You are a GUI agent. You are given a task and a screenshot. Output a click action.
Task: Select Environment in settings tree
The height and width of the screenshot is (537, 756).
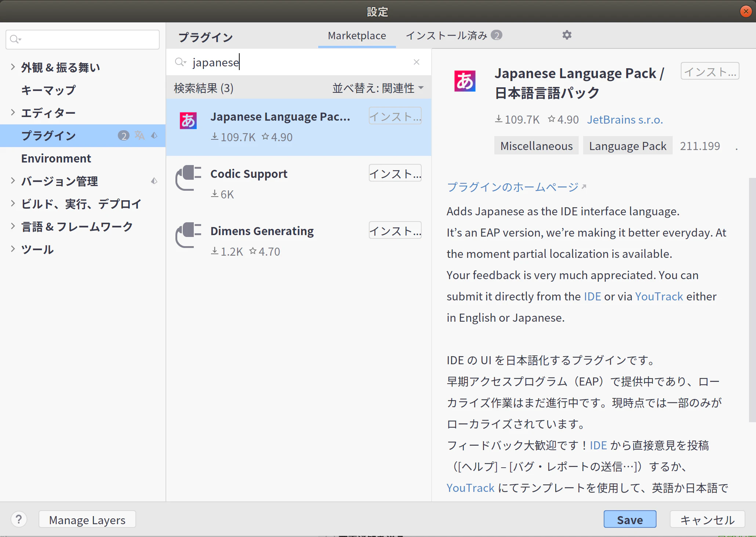click(x=56, y=158)
